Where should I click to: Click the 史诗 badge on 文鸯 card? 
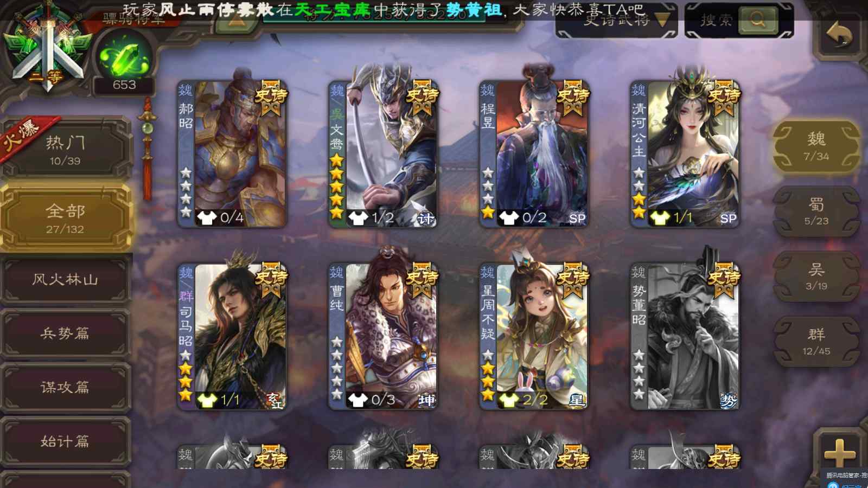point(422,98)
